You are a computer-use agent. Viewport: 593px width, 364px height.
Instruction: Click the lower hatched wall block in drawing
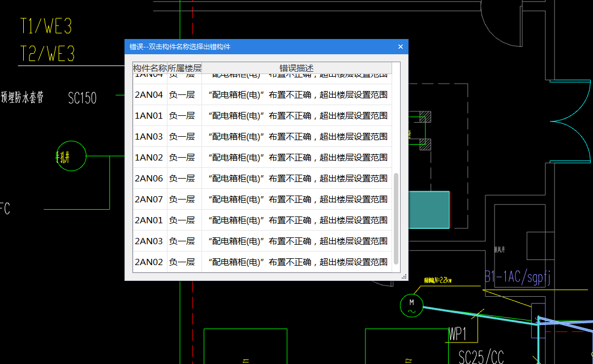[426, 144]
